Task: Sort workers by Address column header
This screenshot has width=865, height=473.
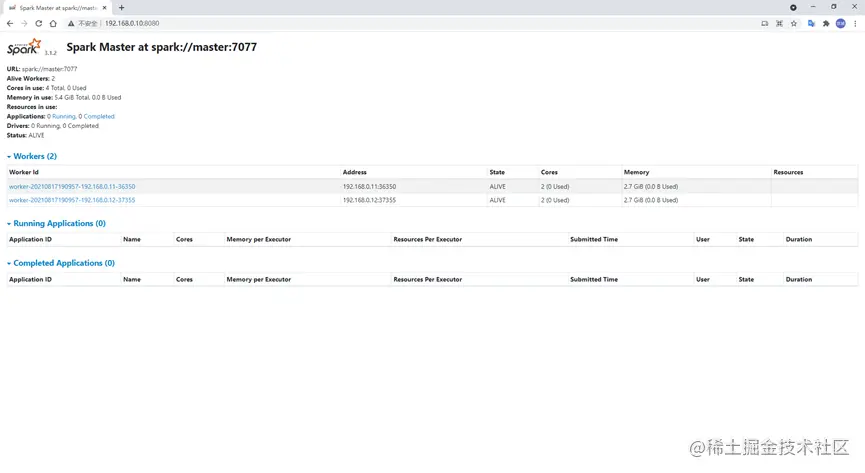Action: (x=355, y=172)
